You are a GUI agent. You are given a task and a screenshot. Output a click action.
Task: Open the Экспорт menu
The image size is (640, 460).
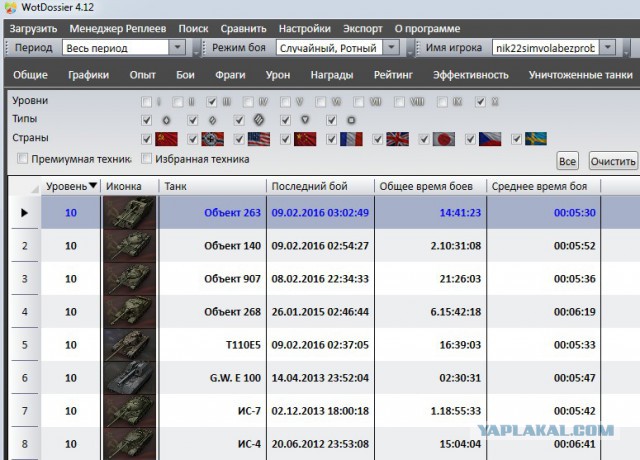[362, 29]
